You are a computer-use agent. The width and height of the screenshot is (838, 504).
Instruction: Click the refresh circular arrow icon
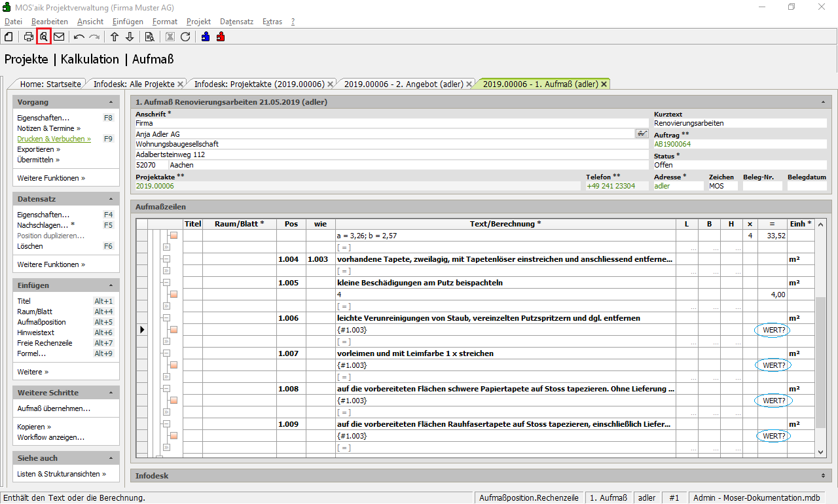coord(185,37)
